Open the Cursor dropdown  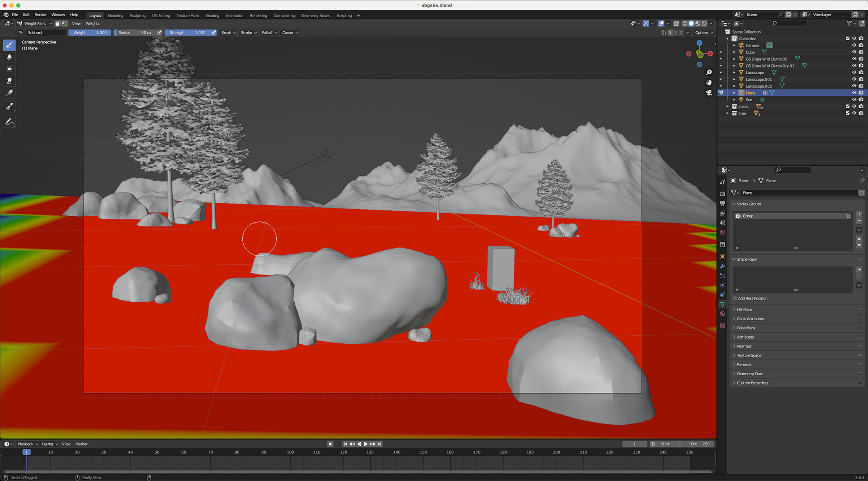point(290,33)
